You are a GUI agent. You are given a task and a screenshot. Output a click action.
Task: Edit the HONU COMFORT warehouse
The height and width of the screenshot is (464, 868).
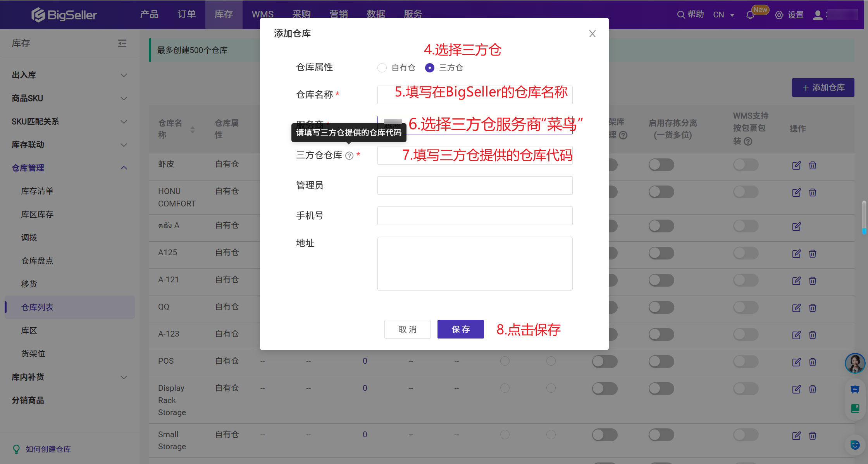click(x=796, y=192)
